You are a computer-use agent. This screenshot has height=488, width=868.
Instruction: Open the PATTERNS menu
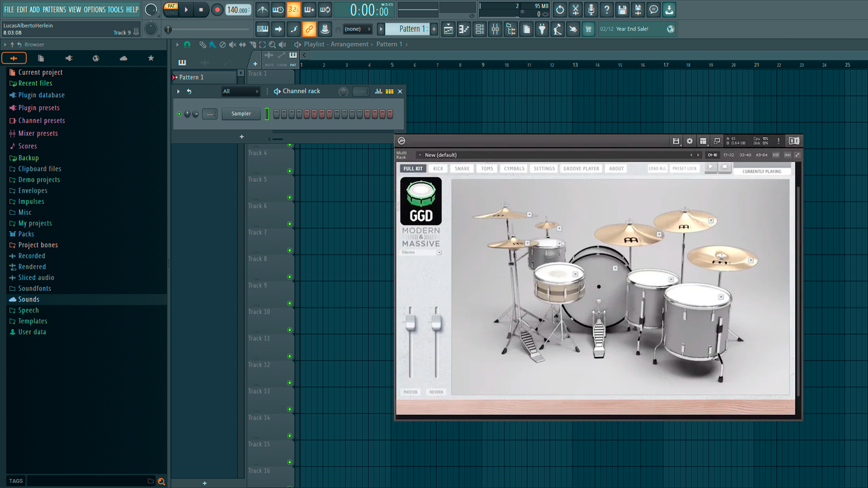coord(54,10)
